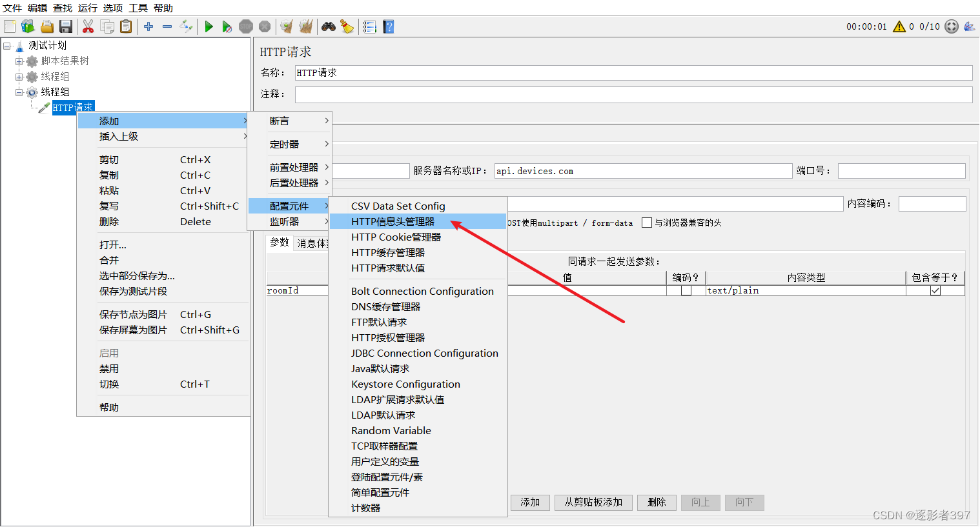Click the blue plus Expand All icon

[x=148, y=26]
